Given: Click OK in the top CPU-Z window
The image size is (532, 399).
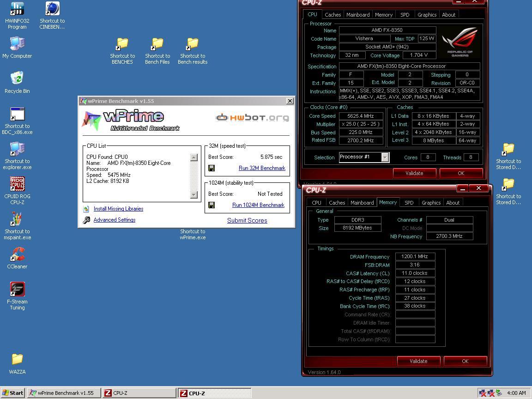Looking at the screenshot, I should click(461, 173).
